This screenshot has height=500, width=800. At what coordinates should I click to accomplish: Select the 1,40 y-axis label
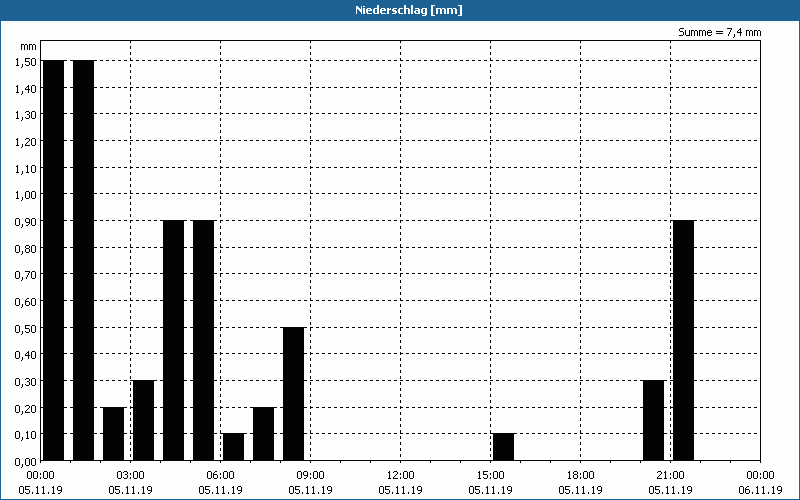tap(26, 88)
